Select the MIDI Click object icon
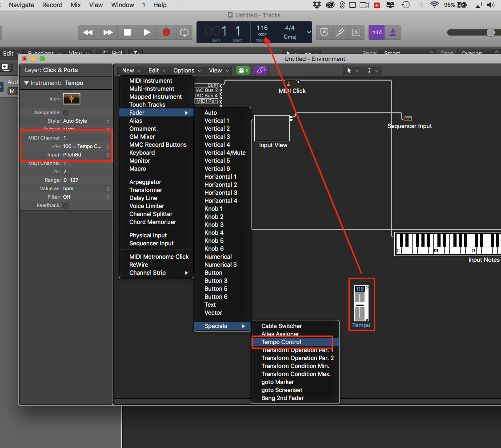This screenshot has height=448, width=501. [289, 84]
